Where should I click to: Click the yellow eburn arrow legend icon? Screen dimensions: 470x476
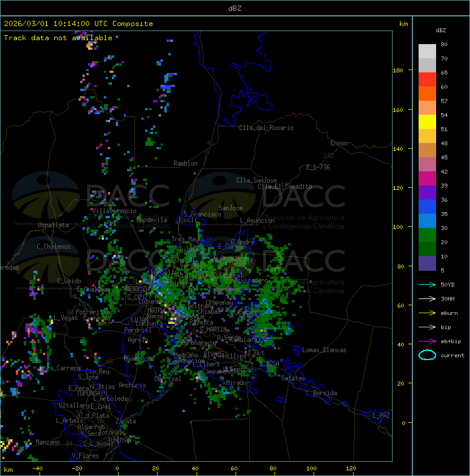pos(427,313)
